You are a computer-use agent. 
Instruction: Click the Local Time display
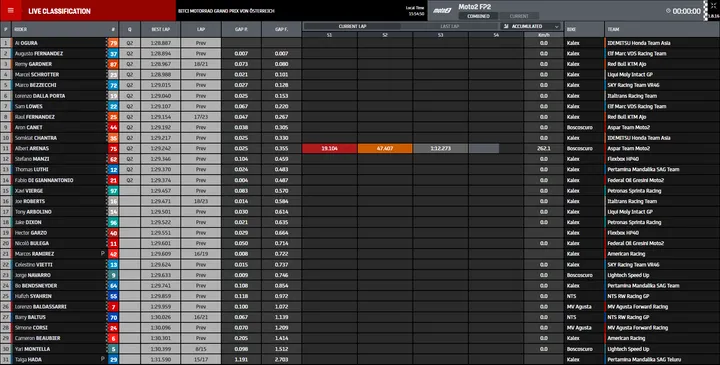tap(415, 11)
